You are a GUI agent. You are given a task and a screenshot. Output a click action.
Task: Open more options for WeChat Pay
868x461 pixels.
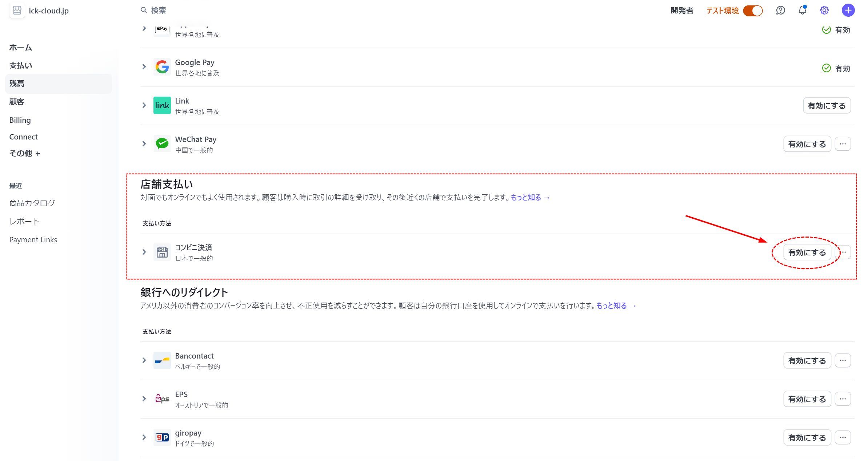point(843,144)
